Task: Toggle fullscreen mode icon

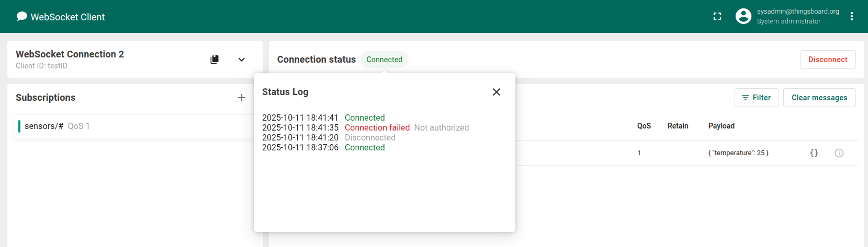Action: point(717,17)
